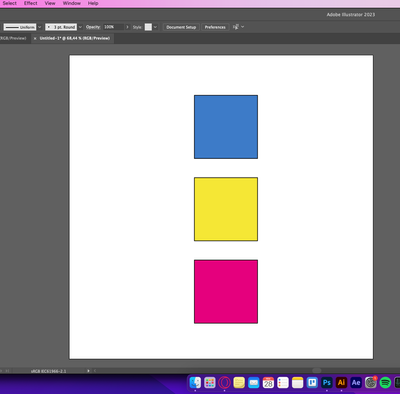Screen dimensions: 400x394
Task: Open Photoshop from the Dock
Action: point(327,383)
